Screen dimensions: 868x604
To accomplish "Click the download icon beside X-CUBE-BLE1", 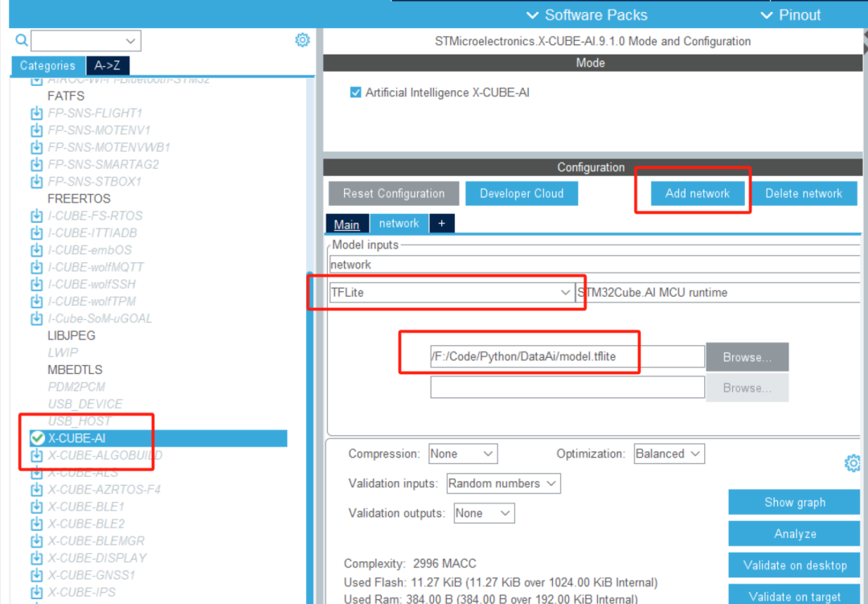I will pyautogui.click(x=36, y=507).
